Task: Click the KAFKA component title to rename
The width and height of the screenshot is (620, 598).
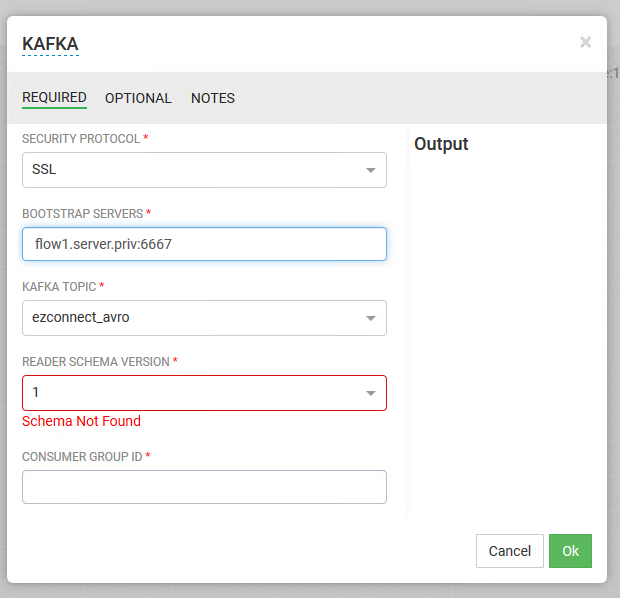Action: point(50,44)
